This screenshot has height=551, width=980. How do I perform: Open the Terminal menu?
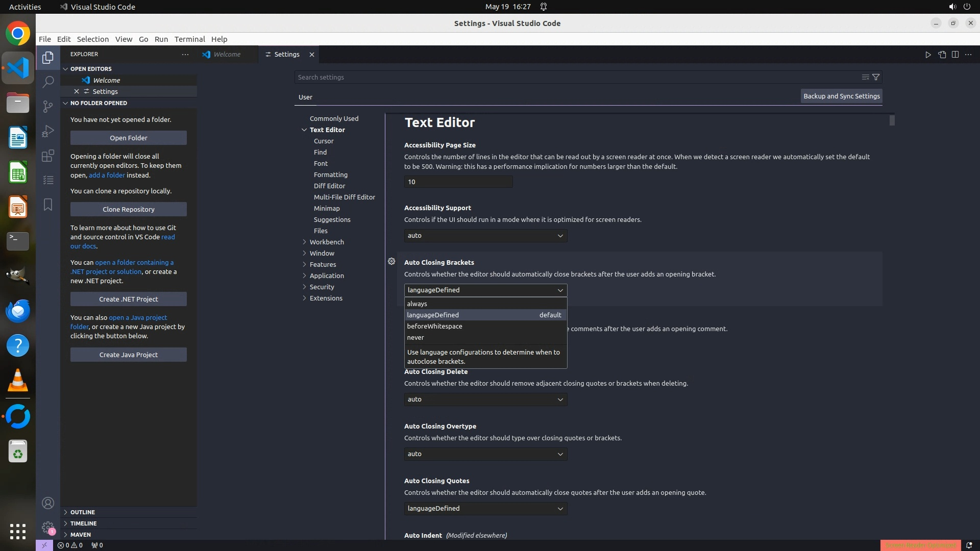click(189, 39)
